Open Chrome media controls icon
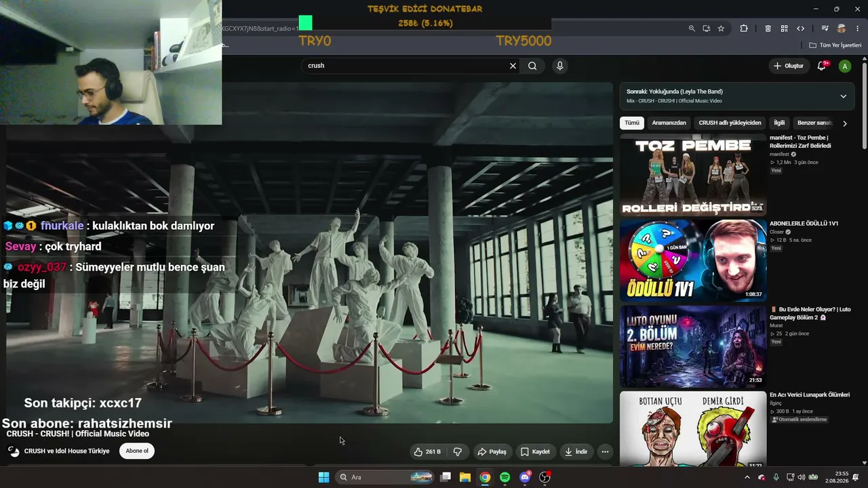 tap(825, 28)
